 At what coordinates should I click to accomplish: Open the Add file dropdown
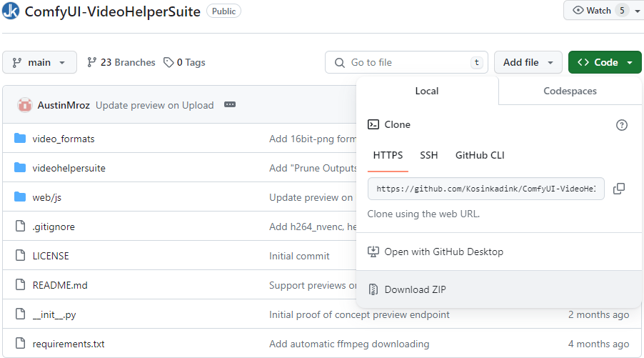528,62
